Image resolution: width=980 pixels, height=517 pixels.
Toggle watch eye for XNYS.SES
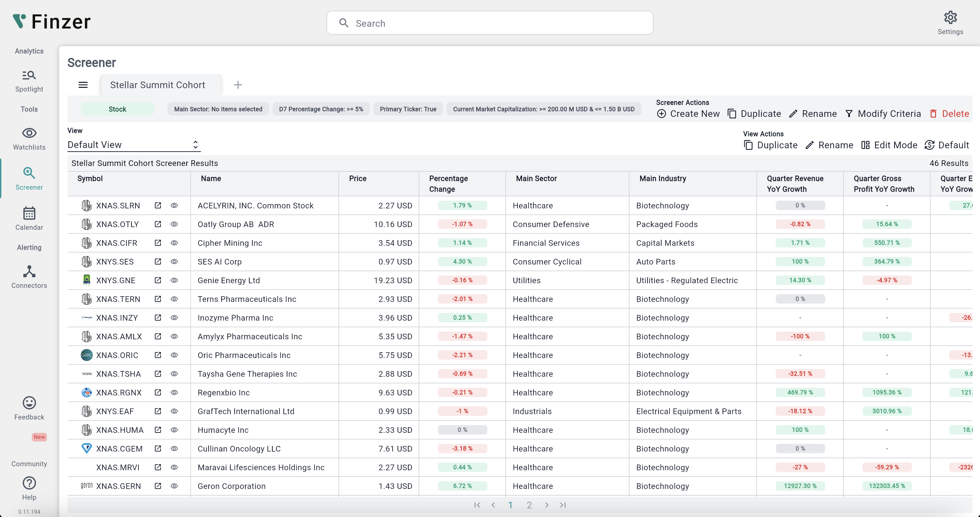[x=174, y=262]
